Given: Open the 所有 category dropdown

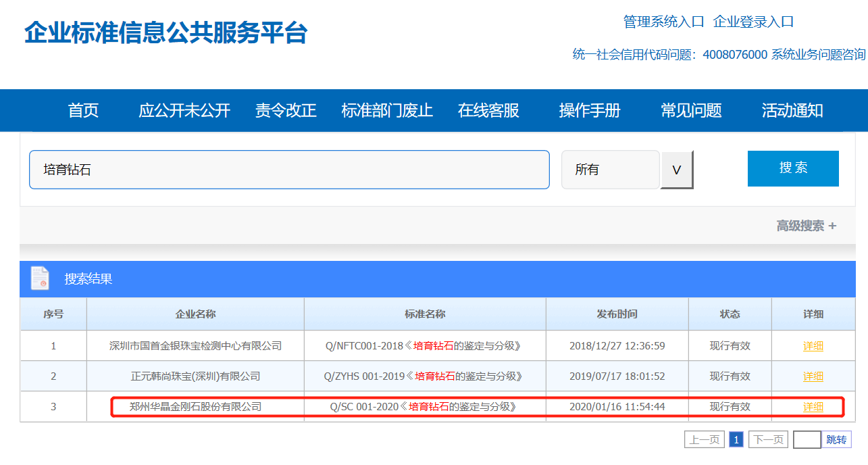Looking at the screenshot, I should 610,170.
